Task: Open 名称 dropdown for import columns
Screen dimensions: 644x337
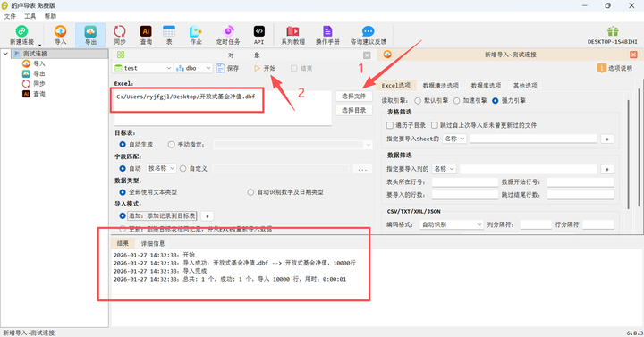Action: point(444,169)
